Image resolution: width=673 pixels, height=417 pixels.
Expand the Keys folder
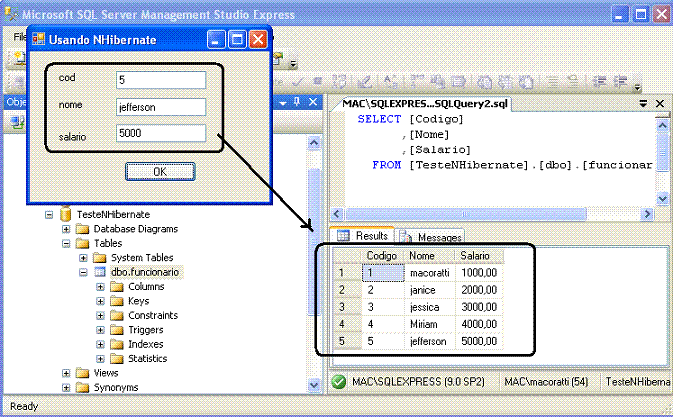(x=100, y=301)
